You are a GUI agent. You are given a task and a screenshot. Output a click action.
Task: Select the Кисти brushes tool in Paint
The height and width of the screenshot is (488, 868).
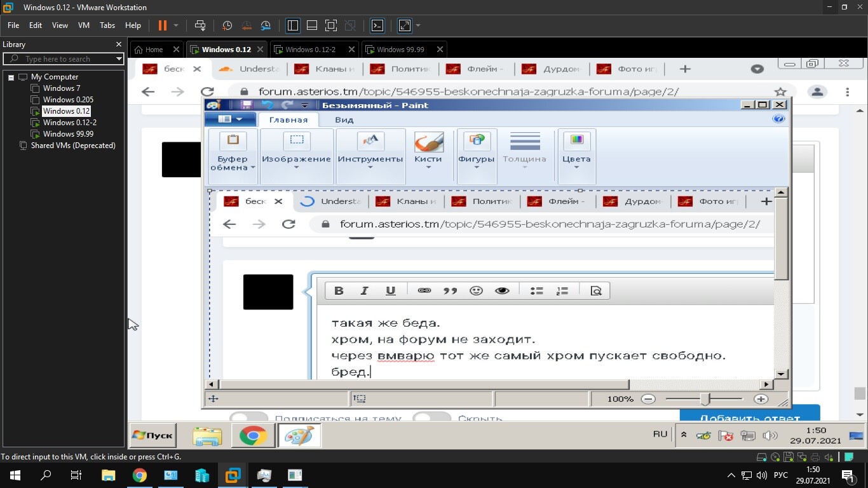[x=428, y=150]
